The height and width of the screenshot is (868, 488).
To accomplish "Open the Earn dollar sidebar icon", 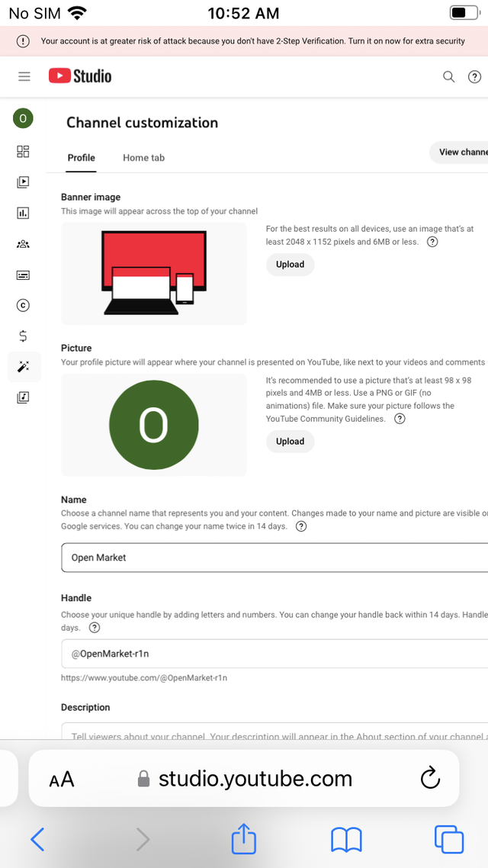I will coord(23,336).
